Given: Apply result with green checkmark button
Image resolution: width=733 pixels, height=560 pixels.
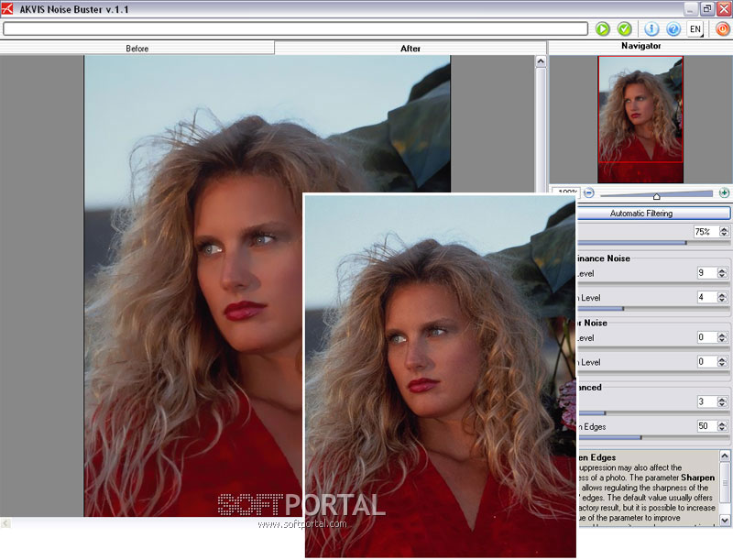Looking at the screenshot, I should 625,29.
